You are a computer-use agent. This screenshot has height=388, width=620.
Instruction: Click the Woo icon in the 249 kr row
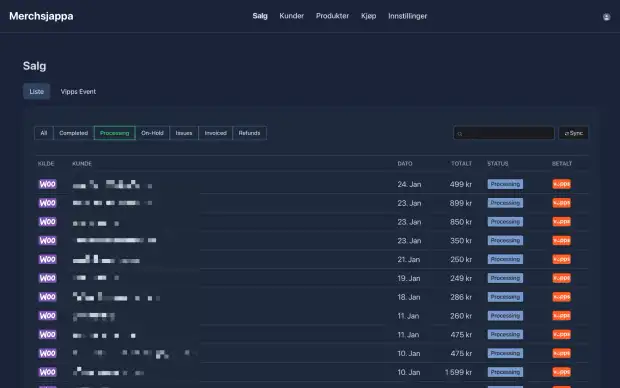tap(47, 278)
